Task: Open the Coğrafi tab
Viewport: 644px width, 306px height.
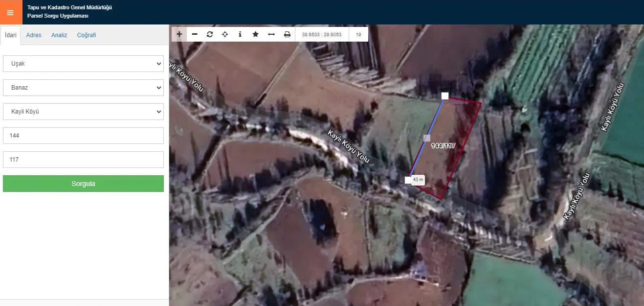Action: [x=87, y=35]
